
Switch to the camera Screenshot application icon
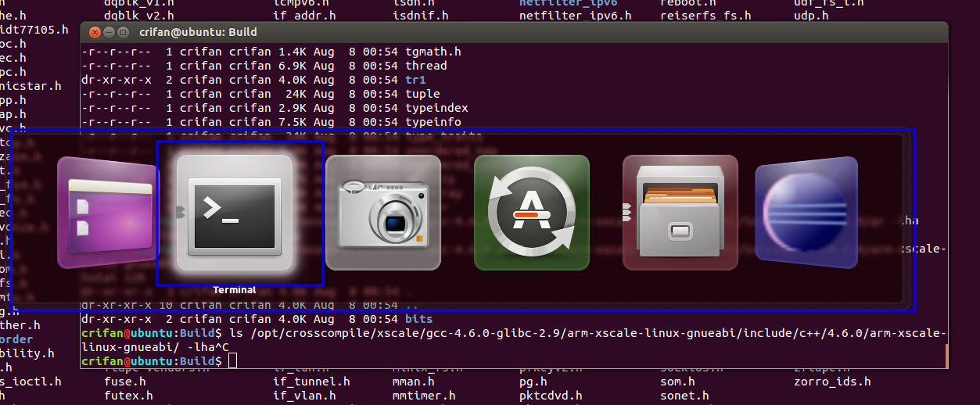click(x=383, y=213)
